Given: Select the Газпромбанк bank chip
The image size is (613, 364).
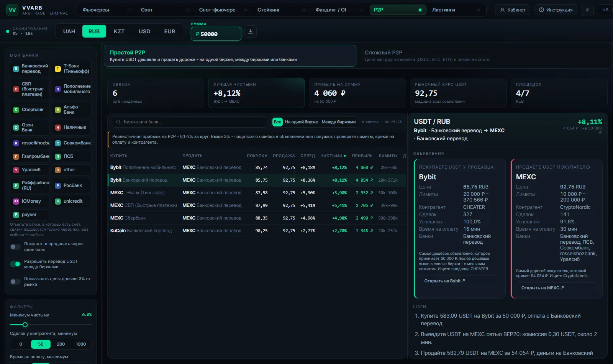Looking at the screenshot, I should pyautogui.click(x=30, y=156).
